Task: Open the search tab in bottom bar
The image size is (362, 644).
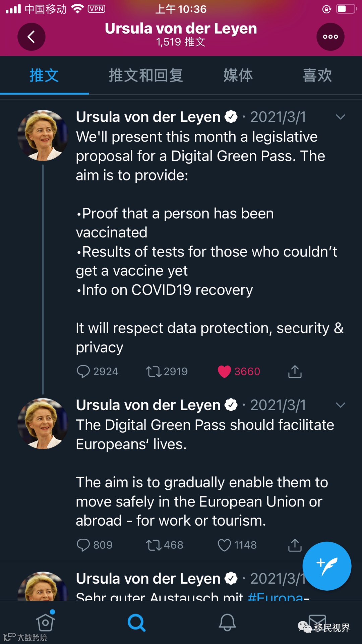Action: (x=136, y=623)
